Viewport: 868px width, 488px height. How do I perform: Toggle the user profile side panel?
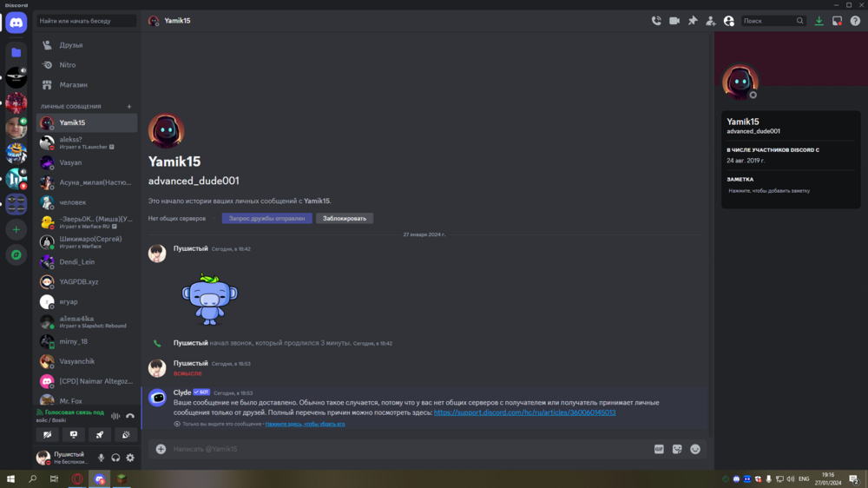(729, 21)
